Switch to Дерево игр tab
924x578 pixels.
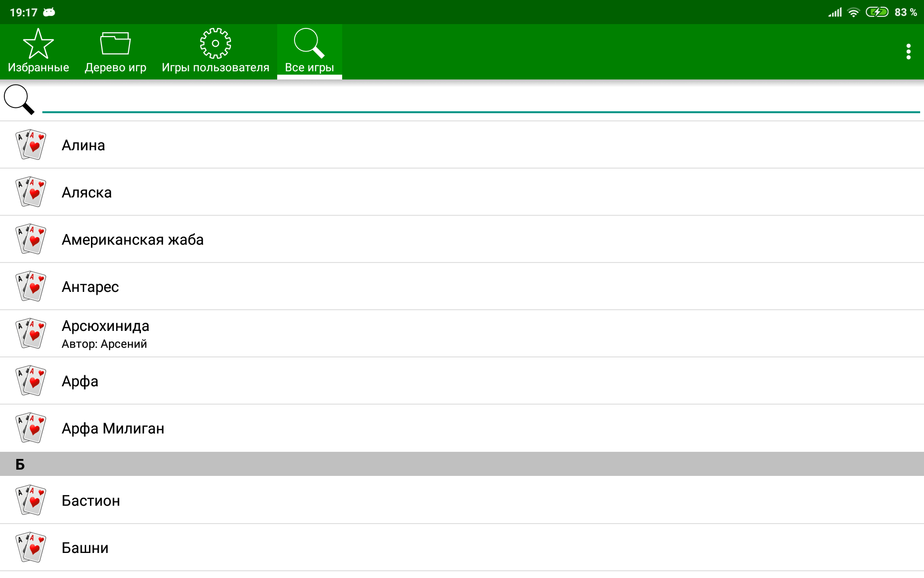115,52
